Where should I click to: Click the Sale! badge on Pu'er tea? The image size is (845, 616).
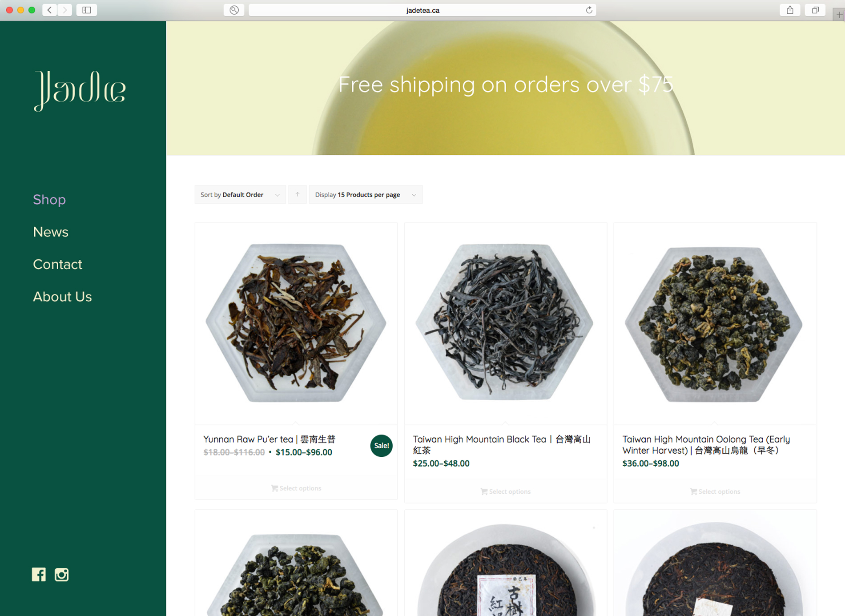[x=381, y=446]
